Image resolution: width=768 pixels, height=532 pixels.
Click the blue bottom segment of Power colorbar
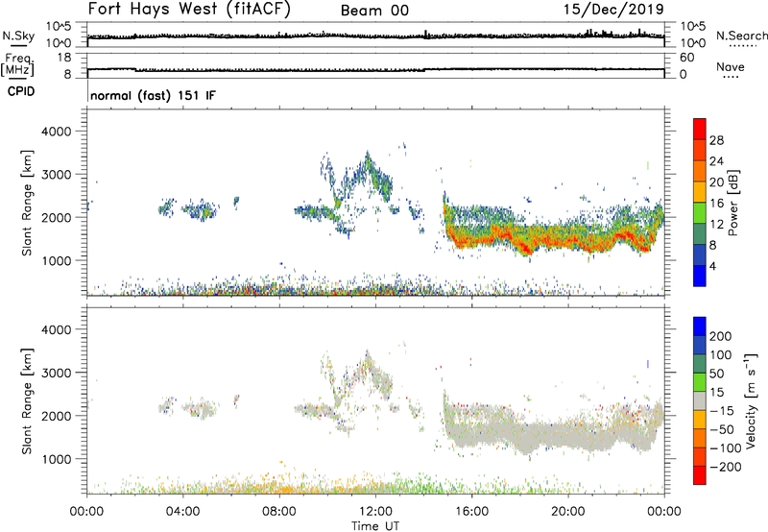coord(700,276)
